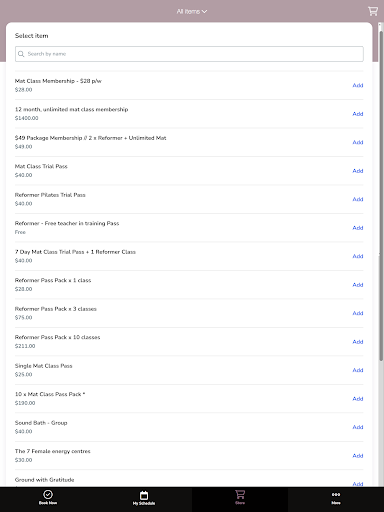Add Reformer Free teacher in training Pass
Image resolution: width=384 pixels, height=512 pixels.
358,228
